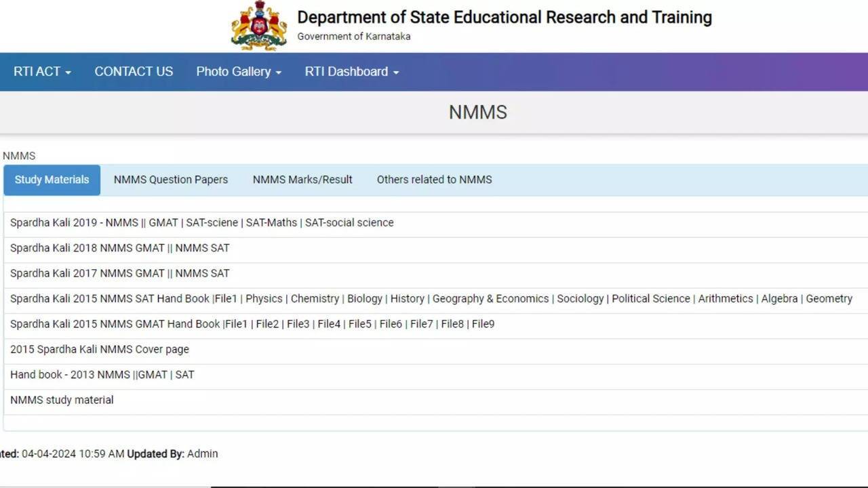
Task: Open the Arithmetics hand book link
Action: coord(726,299)
